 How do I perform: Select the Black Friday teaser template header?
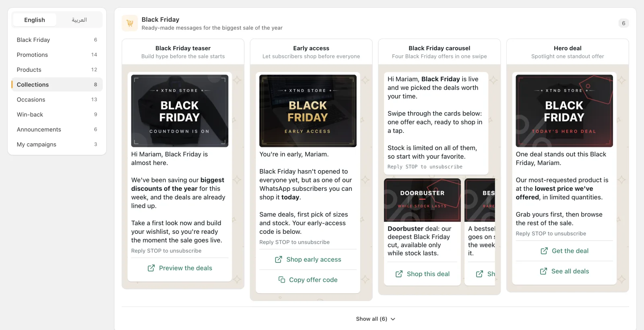tap(183, 52)
